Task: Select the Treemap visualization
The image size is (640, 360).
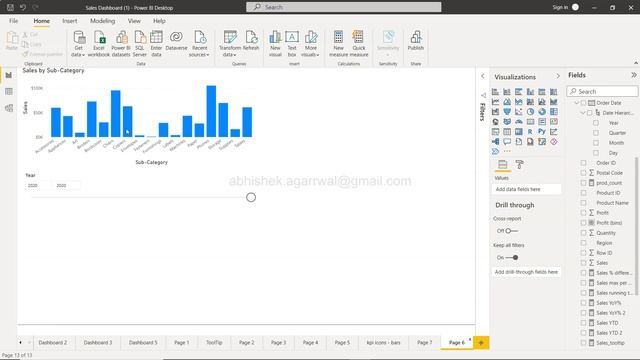Action: point(554,111)
